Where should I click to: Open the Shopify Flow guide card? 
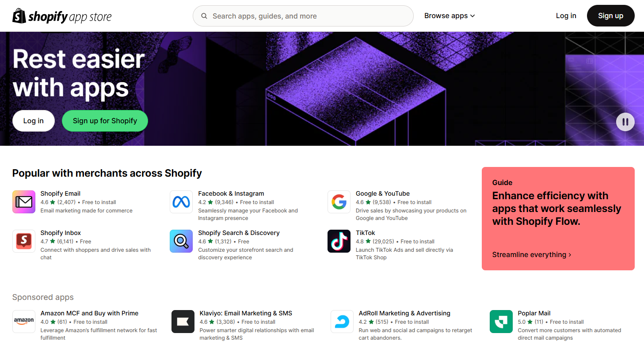pos(558,219)
